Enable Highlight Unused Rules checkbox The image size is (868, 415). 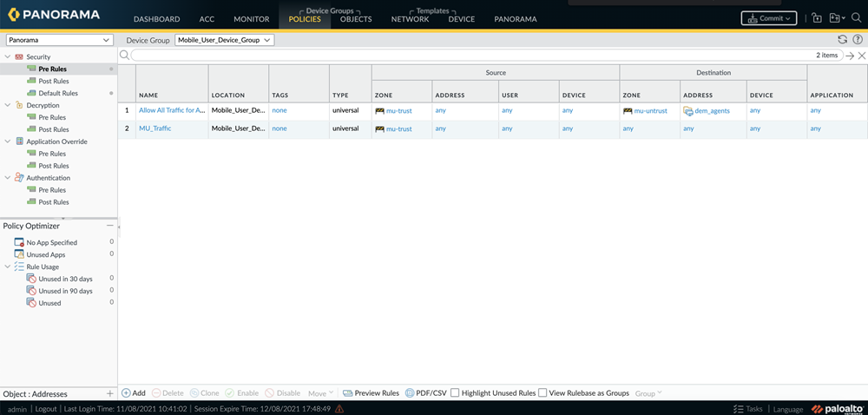[x=455, y=393]
